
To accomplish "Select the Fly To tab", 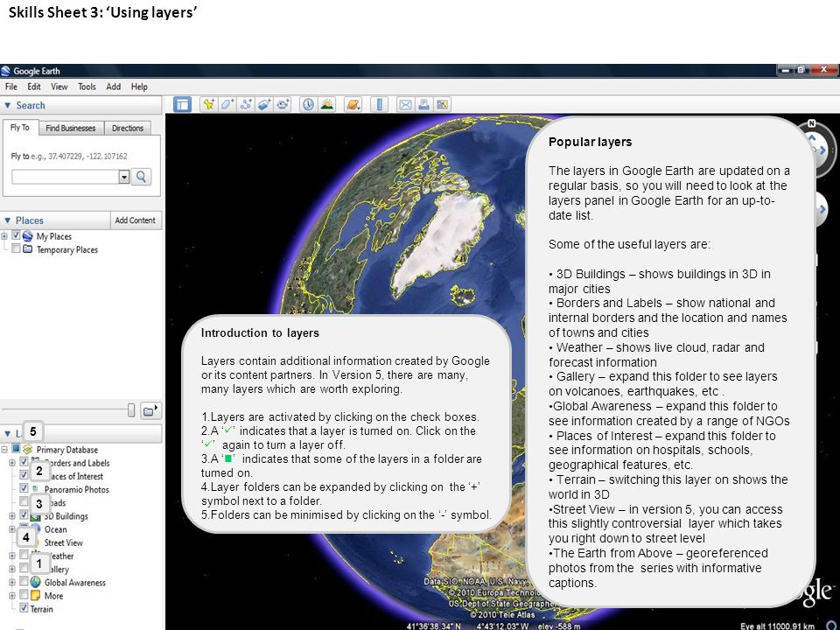I will pos(20,128).
